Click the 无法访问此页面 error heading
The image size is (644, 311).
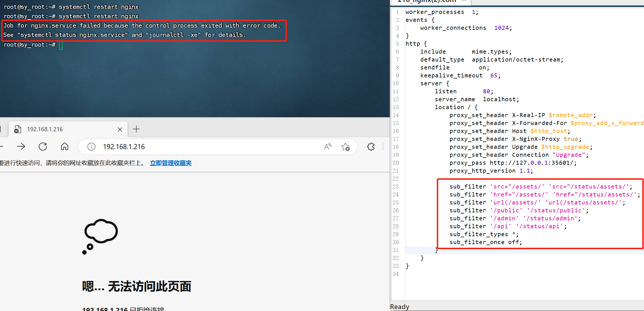137,286
